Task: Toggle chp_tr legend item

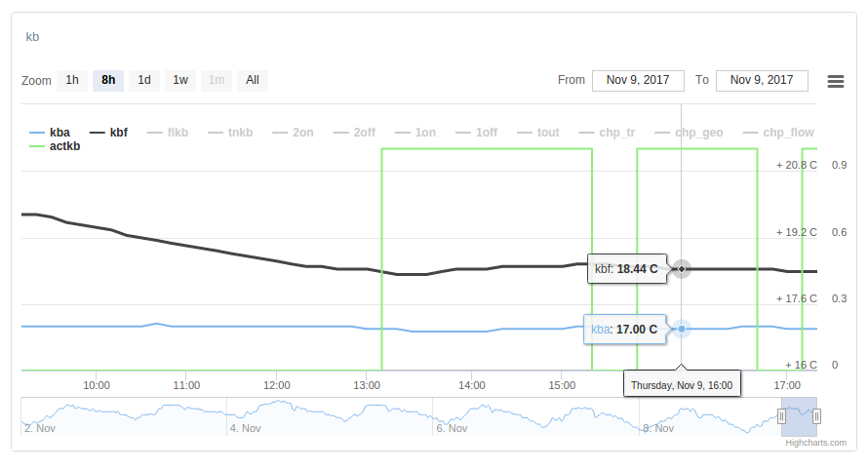Action: [x=608, y=133]
